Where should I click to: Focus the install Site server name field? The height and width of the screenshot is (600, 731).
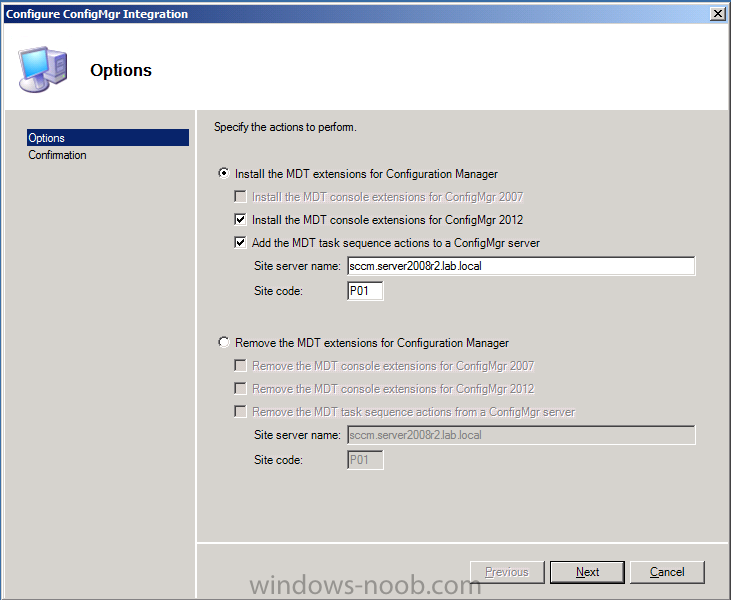coord(521,266)
